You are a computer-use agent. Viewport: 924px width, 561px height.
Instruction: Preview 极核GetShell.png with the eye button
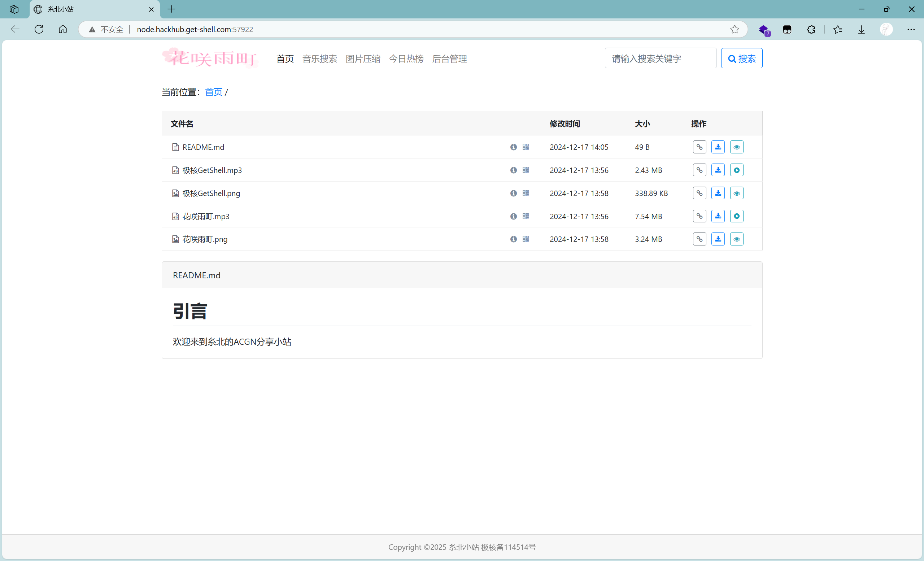tap(737, 193)
